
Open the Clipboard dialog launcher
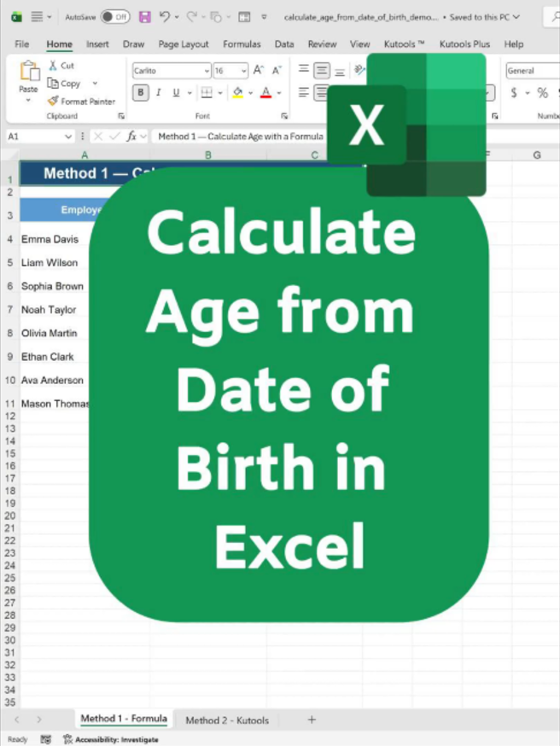point(121,115)
